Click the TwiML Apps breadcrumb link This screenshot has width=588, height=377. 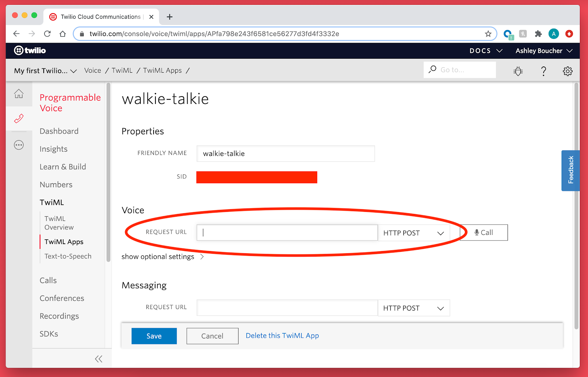[x=162, y=70]
